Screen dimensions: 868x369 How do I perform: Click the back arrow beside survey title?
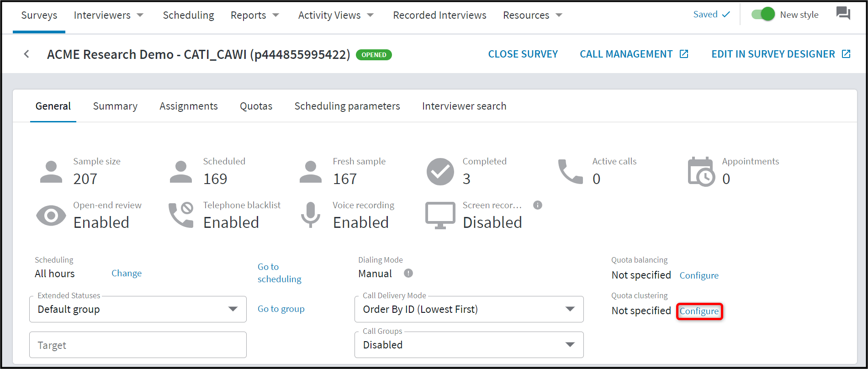(26, 54)
